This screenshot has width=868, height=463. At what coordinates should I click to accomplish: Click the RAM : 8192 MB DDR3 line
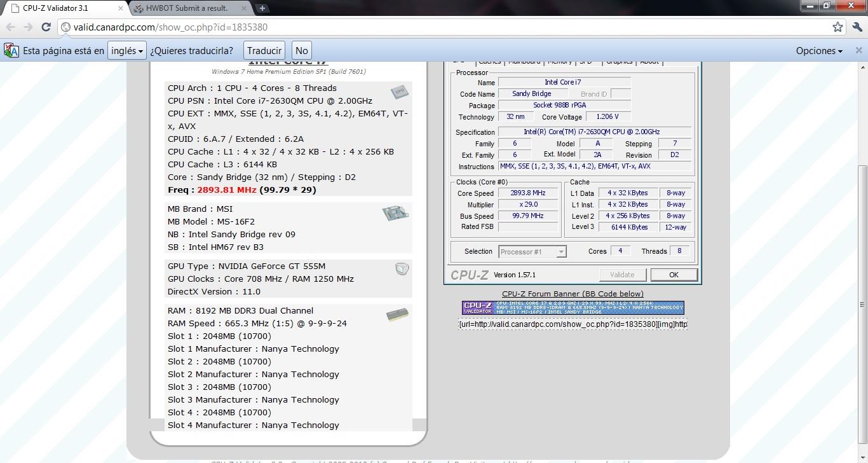tap(240, 310)
